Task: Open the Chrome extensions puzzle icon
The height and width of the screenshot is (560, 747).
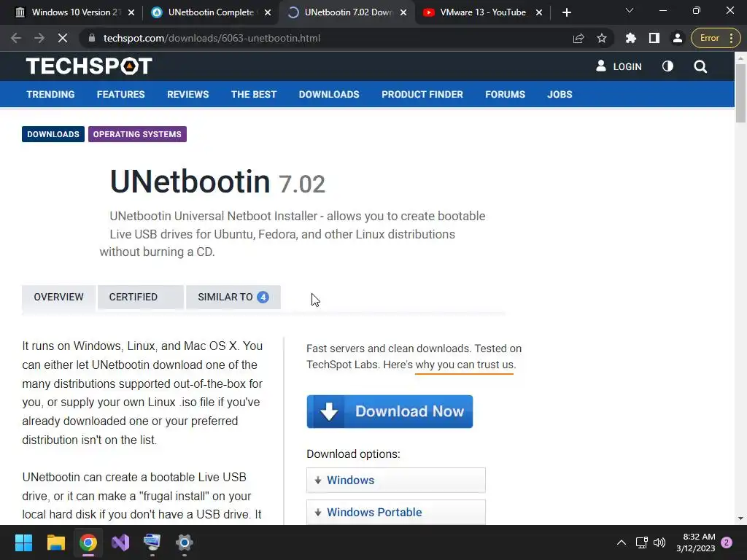Action: (x=631, y=38)
